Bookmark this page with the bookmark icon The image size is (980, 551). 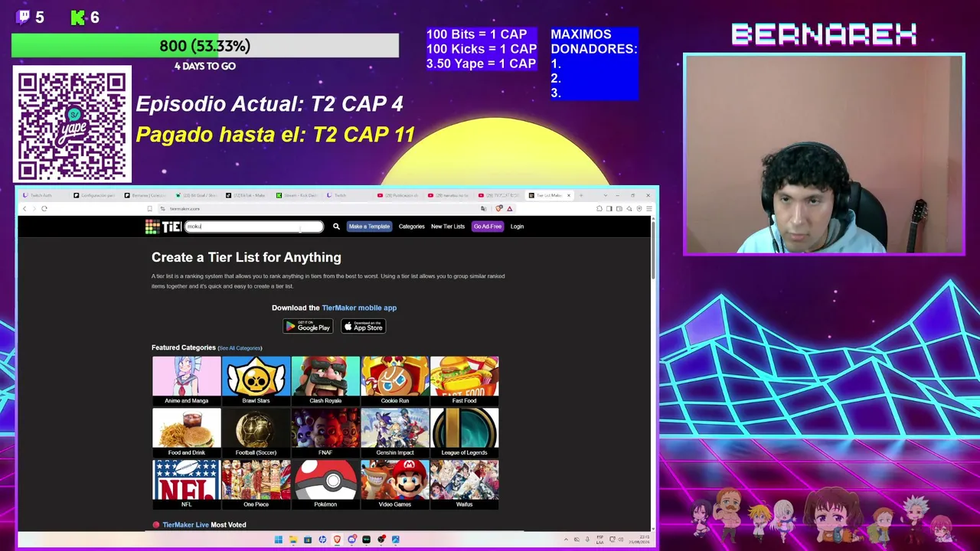coord(149,209)
